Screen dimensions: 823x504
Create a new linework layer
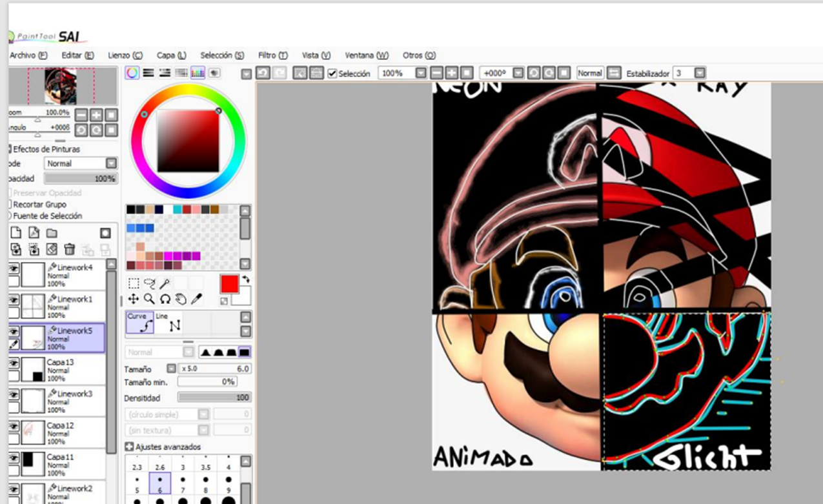(34, 233)
